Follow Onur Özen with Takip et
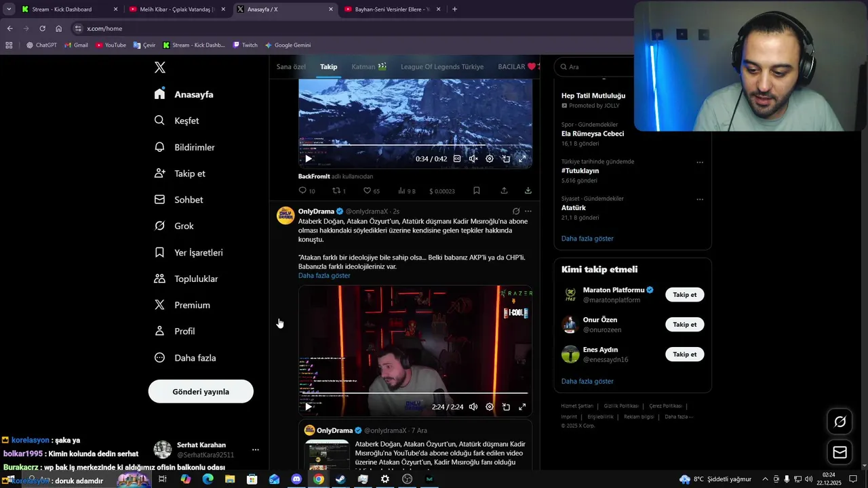This screenshot has height=488, width=868. point(684,325)
